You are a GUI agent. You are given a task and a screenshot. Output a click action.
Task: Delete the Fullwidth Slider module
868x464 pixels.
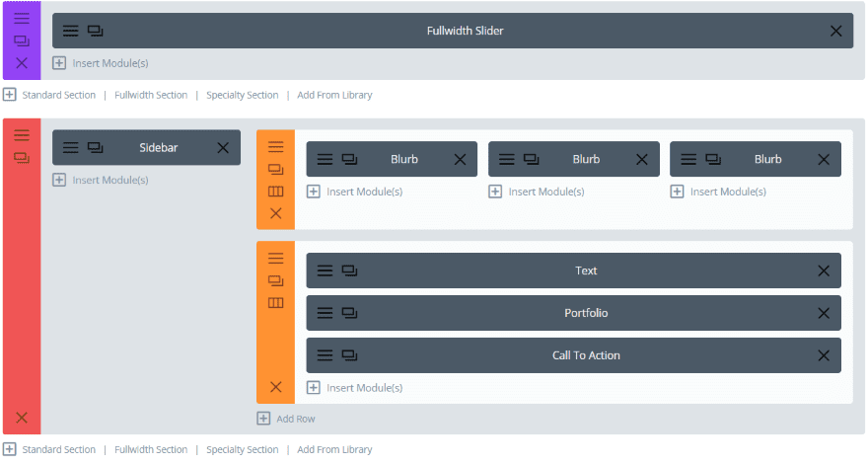click(835, 31)
